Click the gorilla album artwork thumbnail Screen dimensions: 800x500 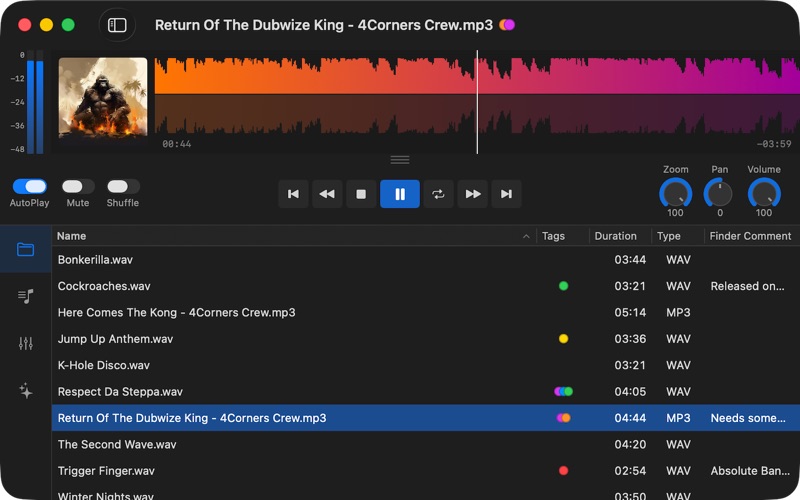tap(103, 97)
